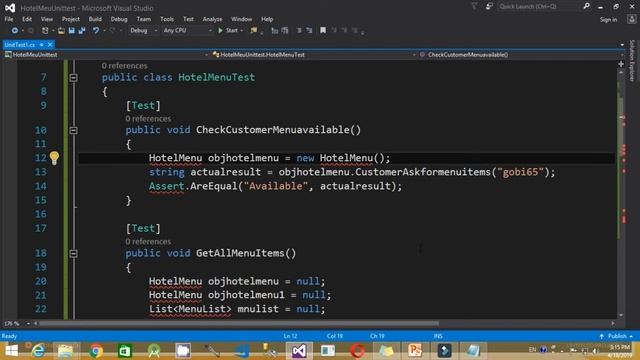
Task: Toggle pin on the UnitTest1.cs tab
Action: pos(42,44)
